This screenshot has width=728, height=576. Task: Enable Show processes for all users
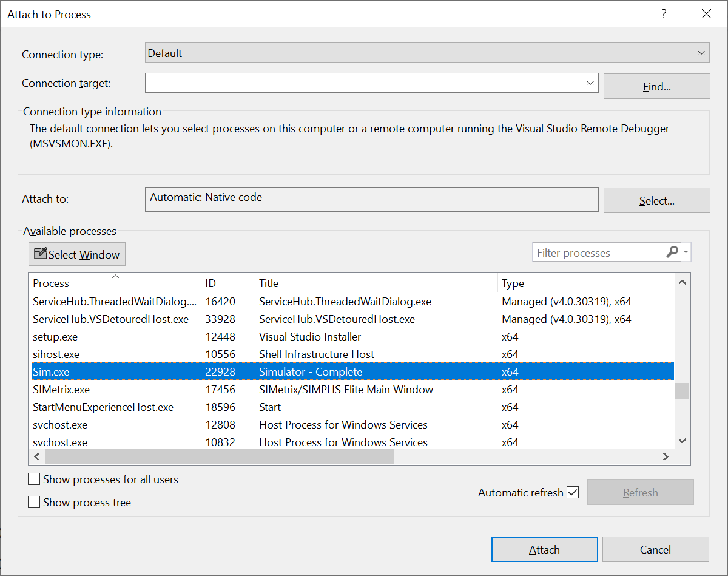35,479
